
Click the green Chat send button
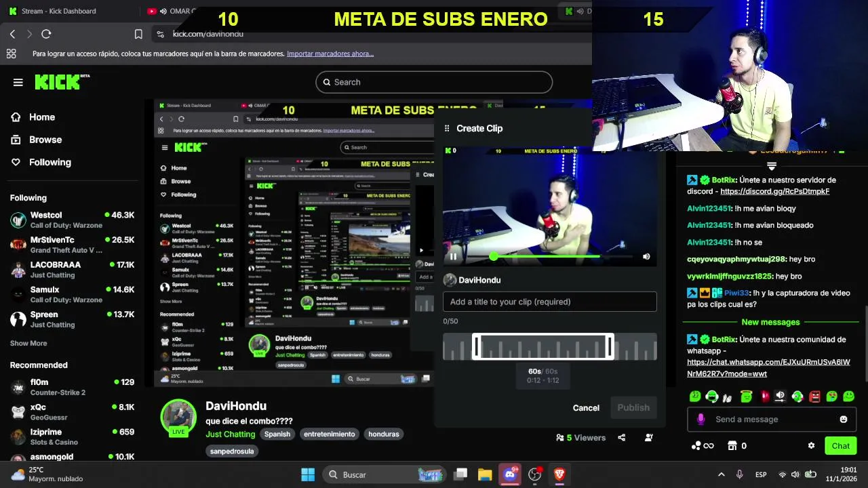click(x=841, y=446)
